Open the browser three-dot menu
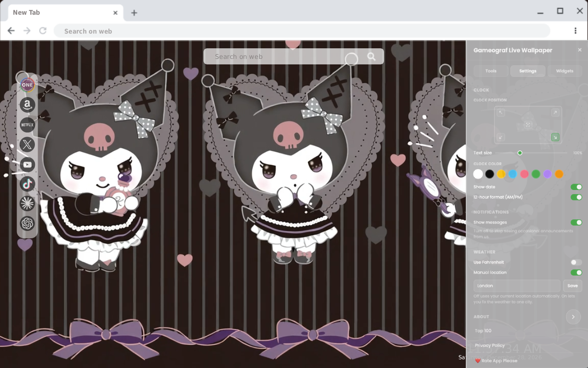Screen dimensions: 588x368 (x=575, y=31)
